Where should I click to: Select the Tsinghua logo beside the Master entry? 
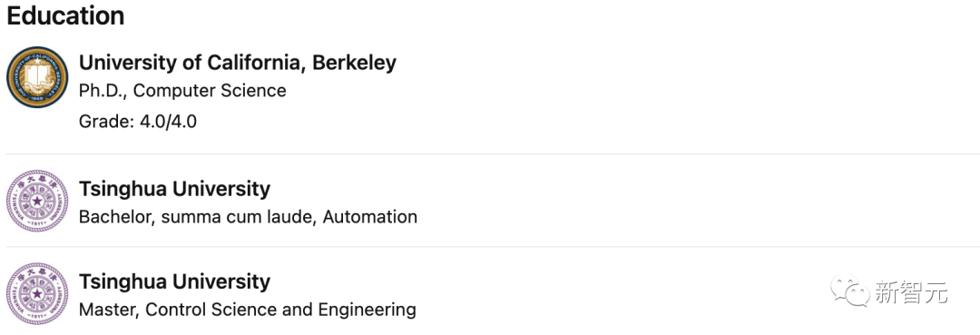click(37, 294)
